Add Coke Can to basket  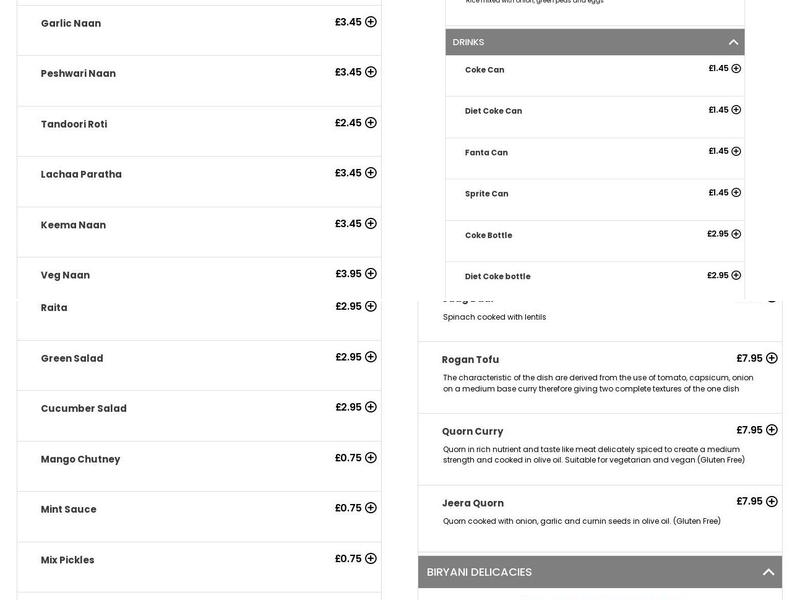click(736, 69)
